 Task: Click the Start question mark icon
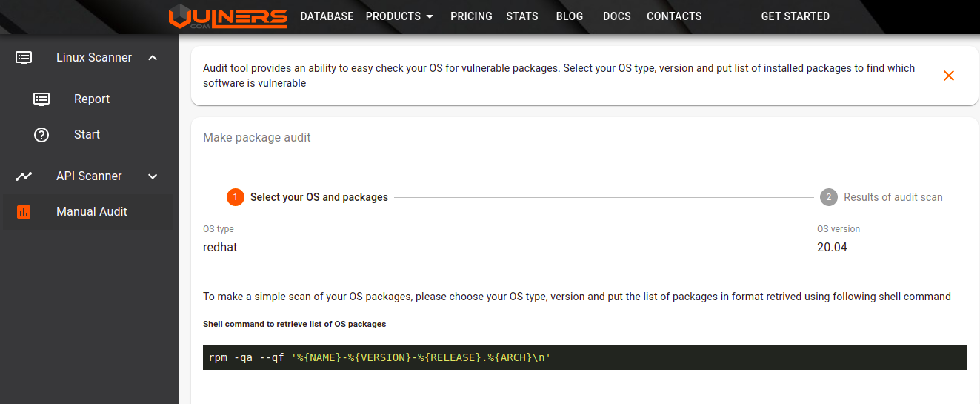(x=41, y=135)
